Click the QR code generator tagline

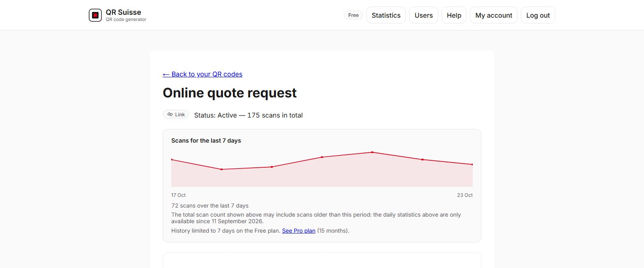(x=126, y=19)
